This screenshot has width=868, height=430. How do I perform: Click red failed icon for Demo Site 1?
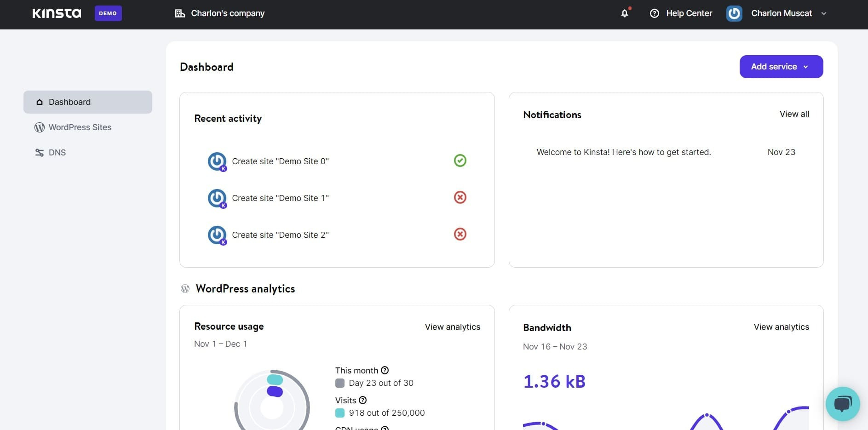coord(460,197)
